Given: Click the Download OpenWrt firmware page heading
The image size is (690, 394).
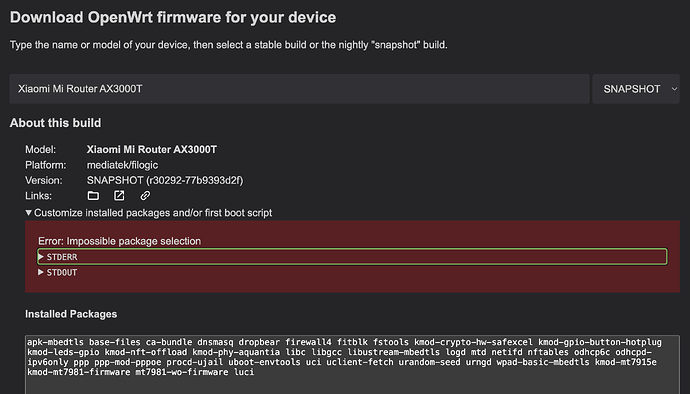Looking at the screenshot, I should pyautogui.click(x=173, y=18).
